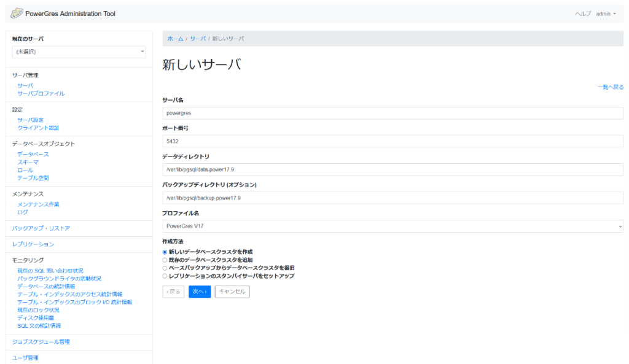Open the admin user dropdown
Screen dimensions: 629x364
click(606, 14)
